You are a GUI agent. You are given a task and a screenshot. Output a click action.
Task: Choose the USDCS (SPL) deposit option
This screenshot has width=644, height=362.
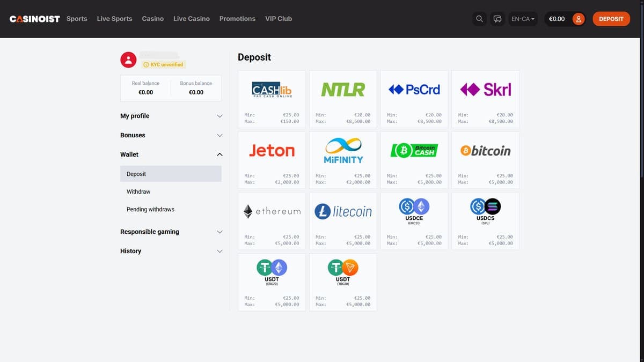[485, 221]
